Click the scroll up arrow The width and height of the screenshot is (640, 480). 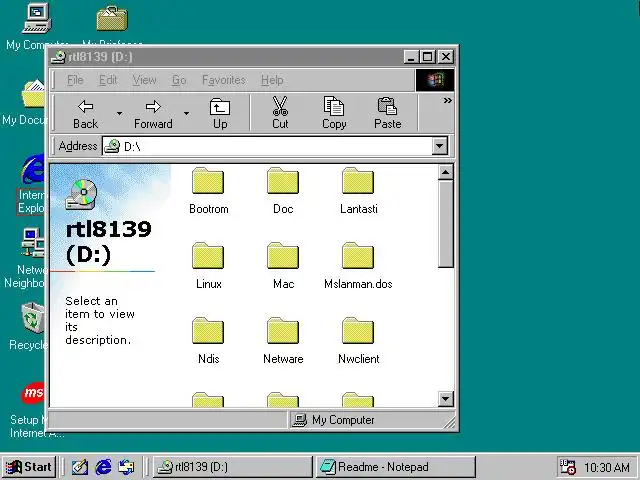445,172
